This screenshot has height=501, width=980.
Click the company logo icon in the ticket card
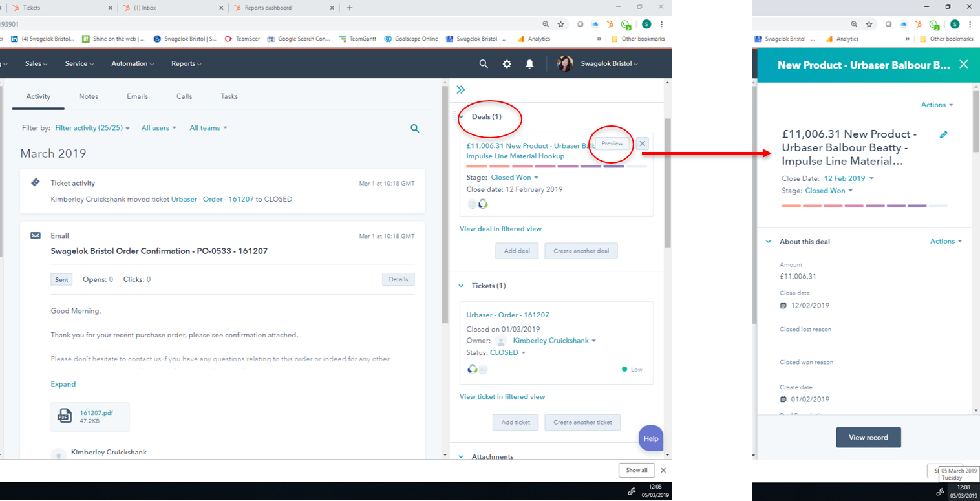(473, 369)
